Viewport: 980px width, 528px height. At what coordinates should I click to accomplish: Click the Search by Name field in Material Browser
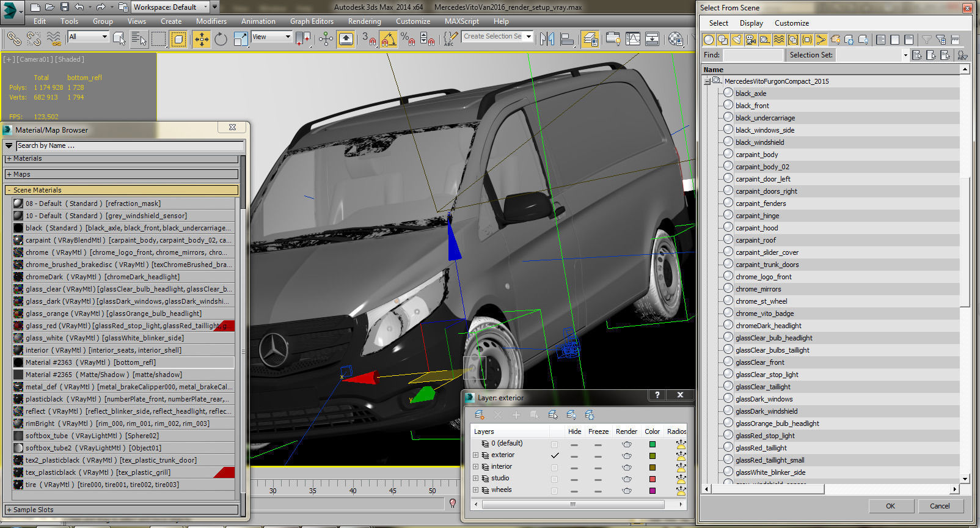pos(130,145)
